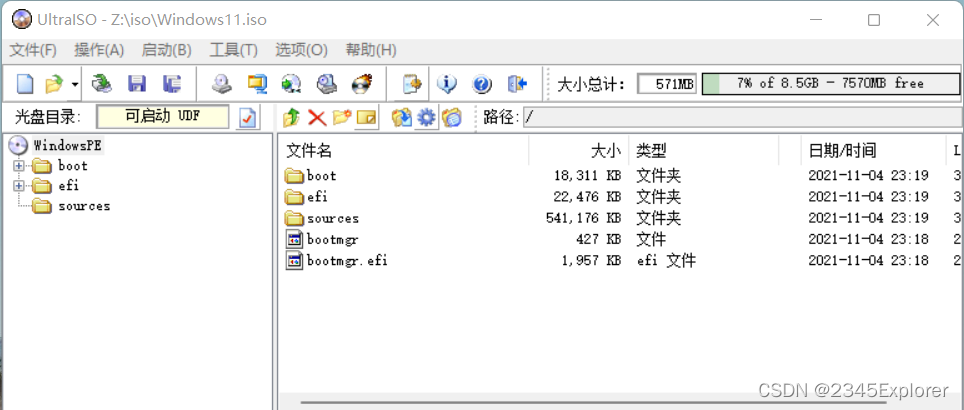Click the image properties checkmark document icon

[x=247, y=117]
